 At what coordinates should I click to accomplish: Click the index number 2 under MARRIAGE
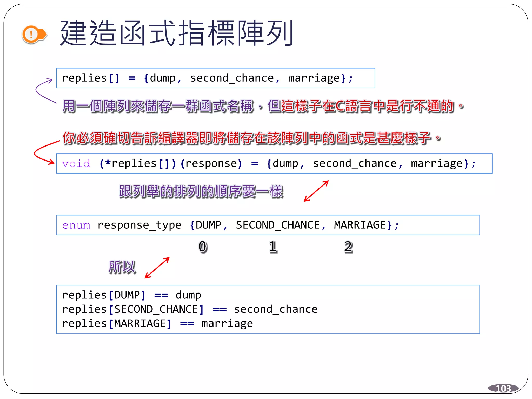(349, 247)
